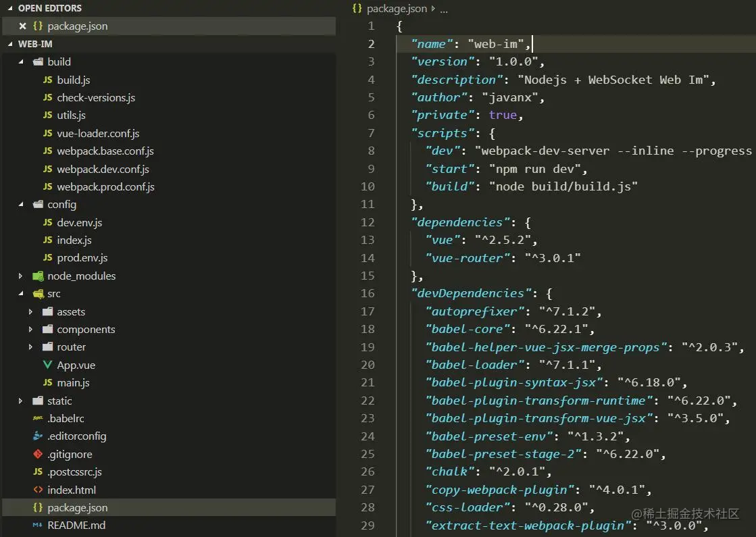Click the git icon of .gitignore
The height and width of the screenshot is (537, 756).
click(x=38, y=454)
